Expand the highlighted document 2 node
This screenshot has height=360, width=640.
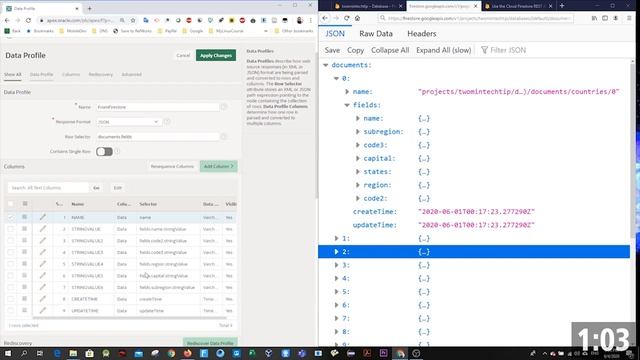pos(336,252)
